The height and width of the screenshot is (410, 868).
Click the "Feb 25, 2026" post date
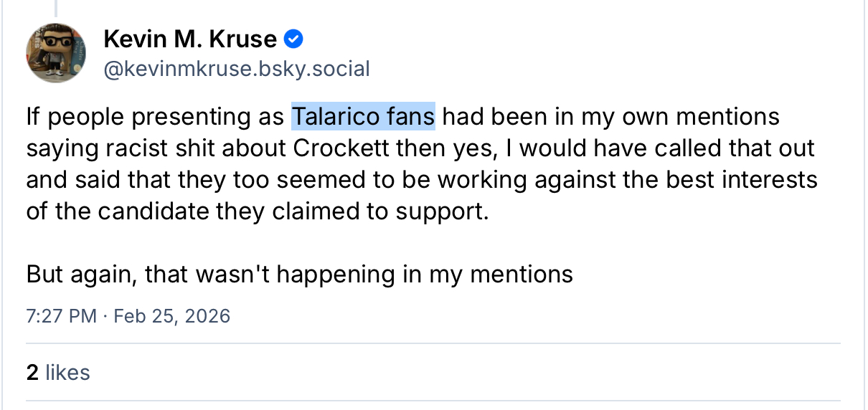pos(172,316)
